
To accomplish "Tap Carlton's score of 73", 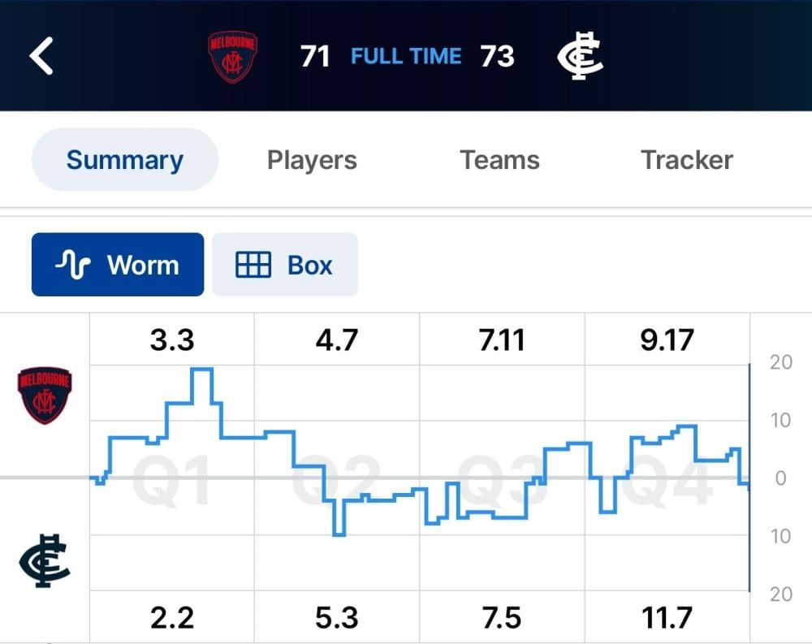I will 497,57.
